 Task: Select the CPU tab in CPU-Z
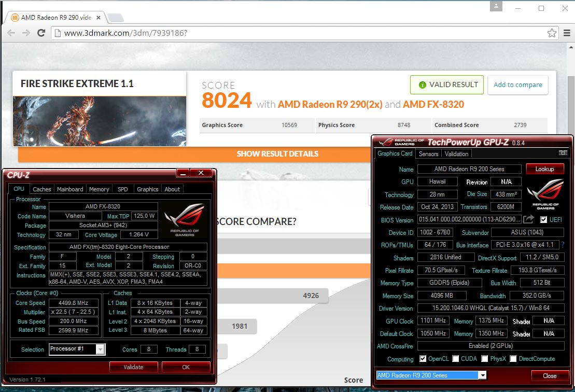tap(19, 189)
